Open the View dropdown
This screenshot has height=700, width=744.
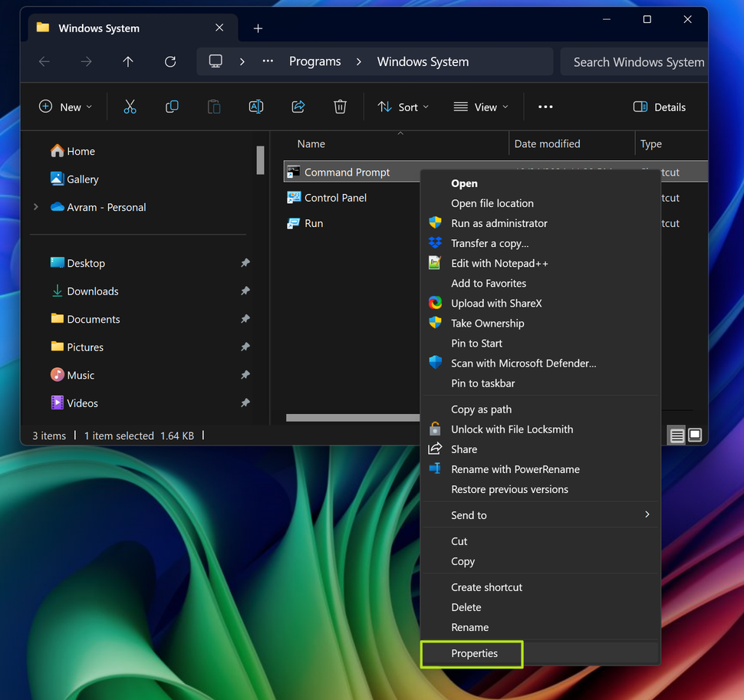pyautogui.click(x=481, y=107)
